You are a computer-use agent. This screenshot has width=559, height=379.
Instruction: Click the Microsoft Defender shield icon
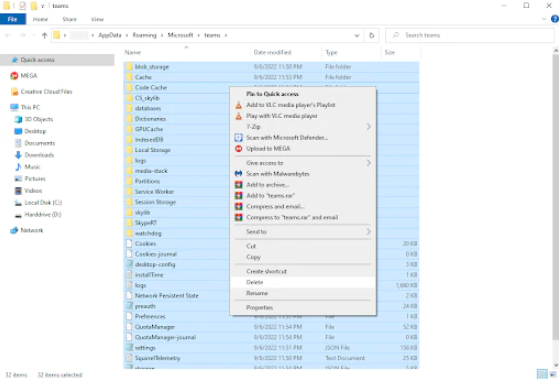[x=239, y=138]
